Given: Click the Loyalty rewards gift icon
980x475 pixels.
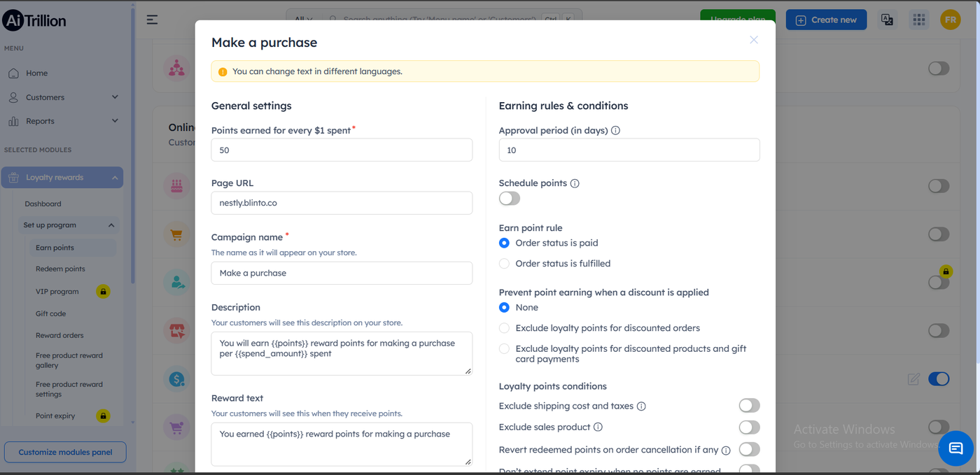Looking at the screenshot, I should 13,178.
